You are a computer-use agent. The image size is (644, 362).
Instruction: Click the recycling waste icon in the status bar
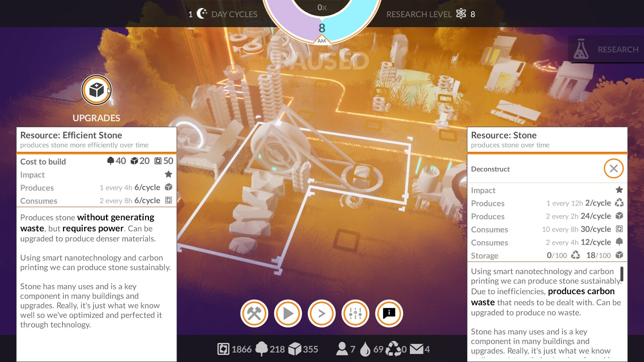(394, 349)
